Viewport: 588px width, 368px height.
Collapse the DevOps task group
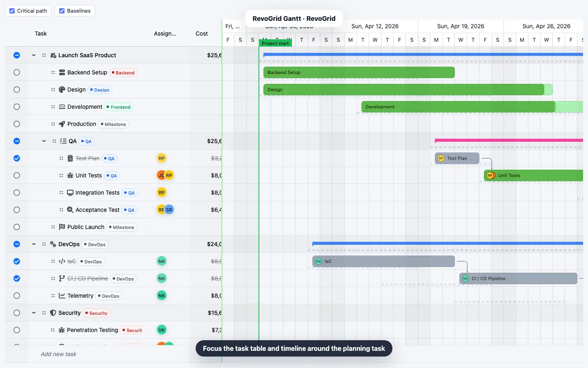[x=34, y=244]
